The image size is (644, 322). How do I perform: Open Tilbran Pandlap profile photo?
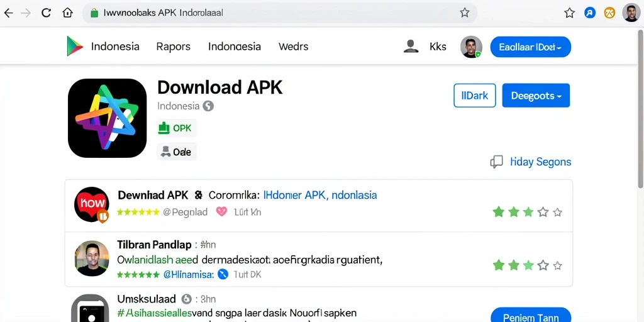92,258
